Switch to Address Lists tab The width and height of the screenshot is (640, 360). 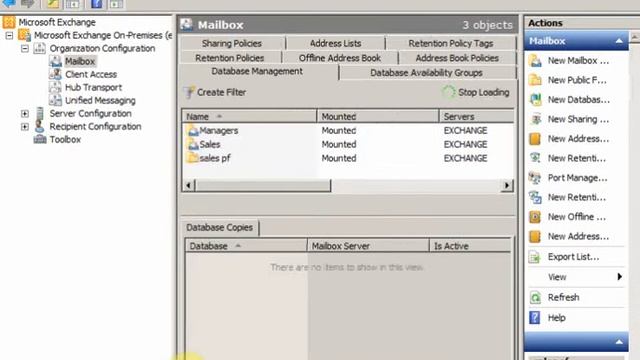pos(335,43)
